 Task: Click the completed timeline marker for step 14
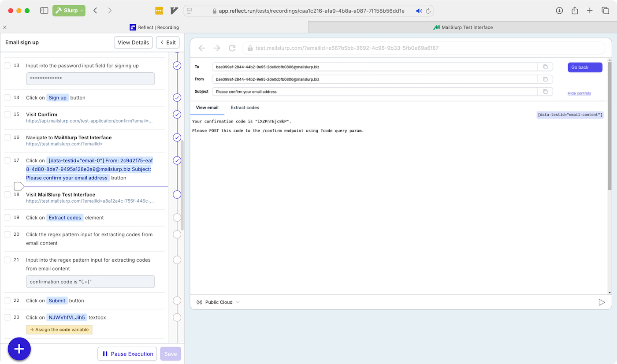point(177,97)
